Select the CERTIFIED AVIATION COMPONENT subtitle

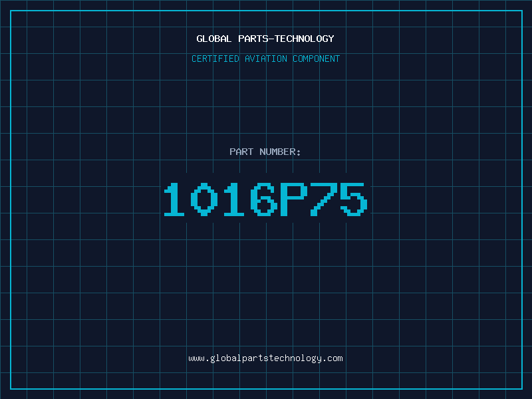pos(265,59)
